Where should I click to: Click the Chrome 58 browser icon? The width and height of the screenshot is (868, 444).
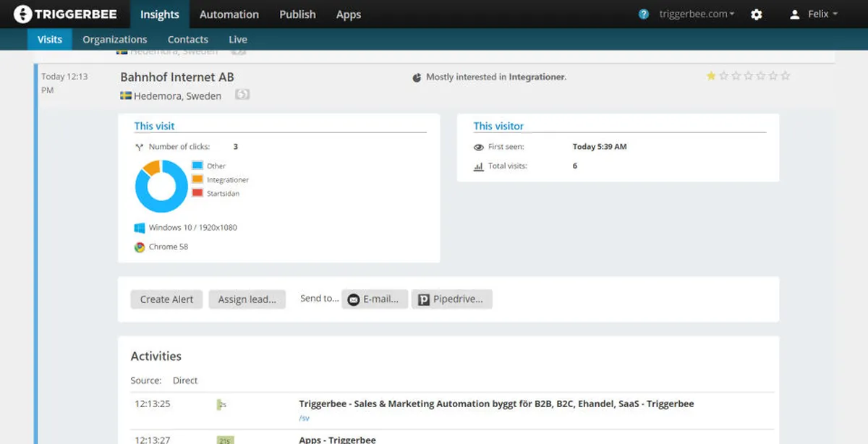pos(140,247)
